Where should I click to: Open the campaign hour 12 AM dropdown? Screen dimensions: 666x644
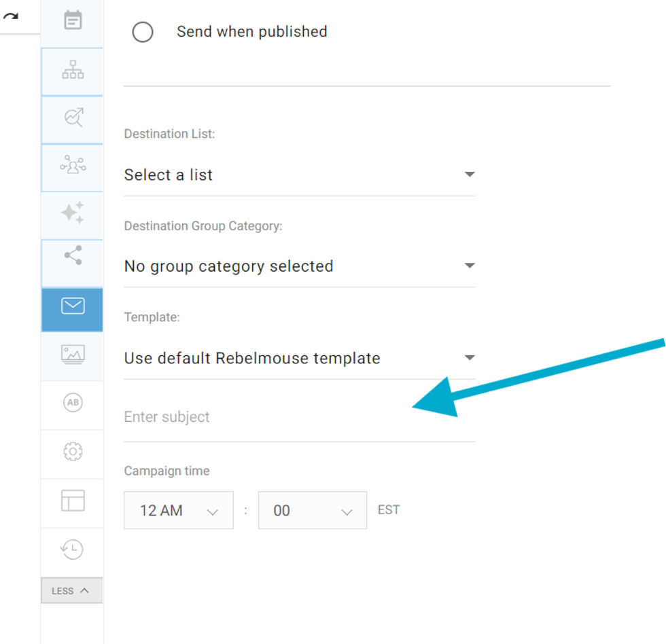coord(179,511)
